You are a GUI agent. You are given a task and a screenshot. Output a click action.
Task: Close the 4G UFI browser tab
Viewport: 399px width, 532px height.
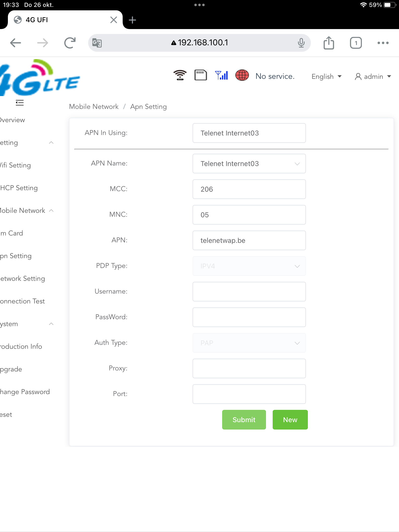[x=114, y=20]
